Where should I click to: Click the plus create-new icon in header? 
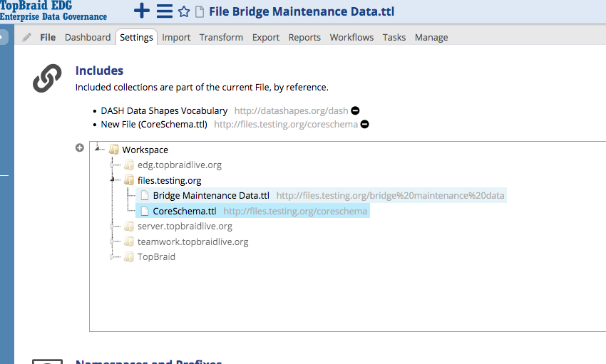(x=142, y=11)
